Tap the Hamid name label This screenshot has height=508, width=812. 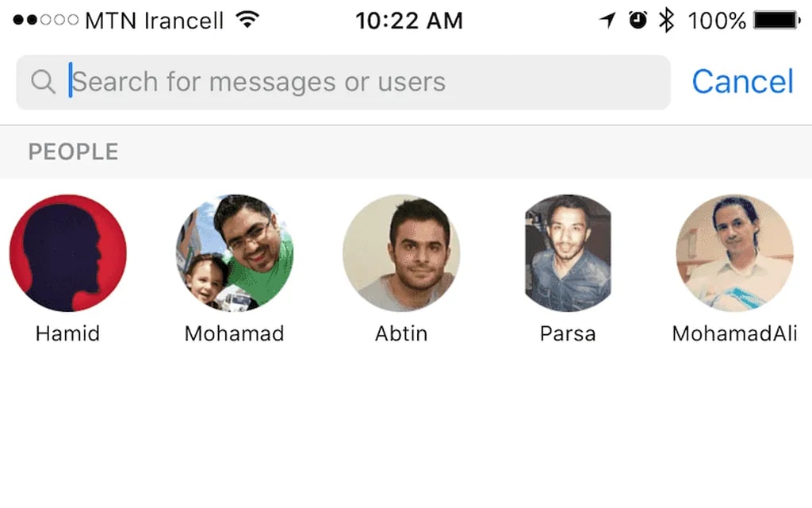coord(68,333)
